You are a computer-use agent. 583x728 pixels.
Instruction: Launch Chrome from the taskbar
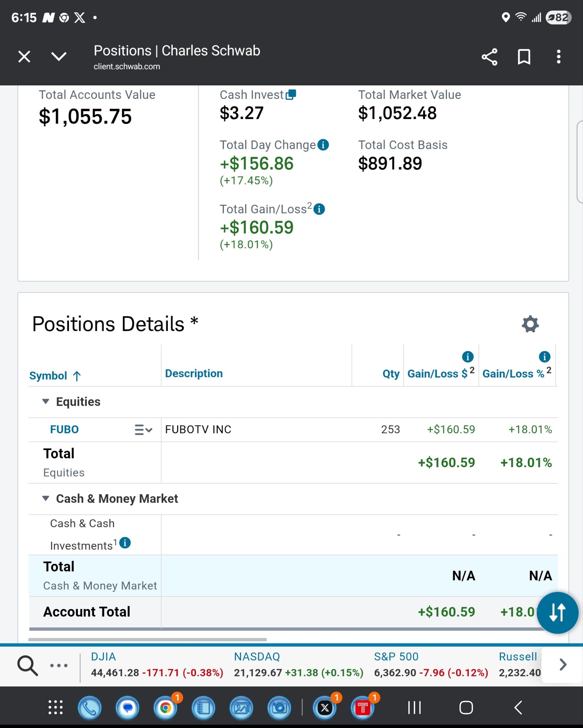(166, 708)
